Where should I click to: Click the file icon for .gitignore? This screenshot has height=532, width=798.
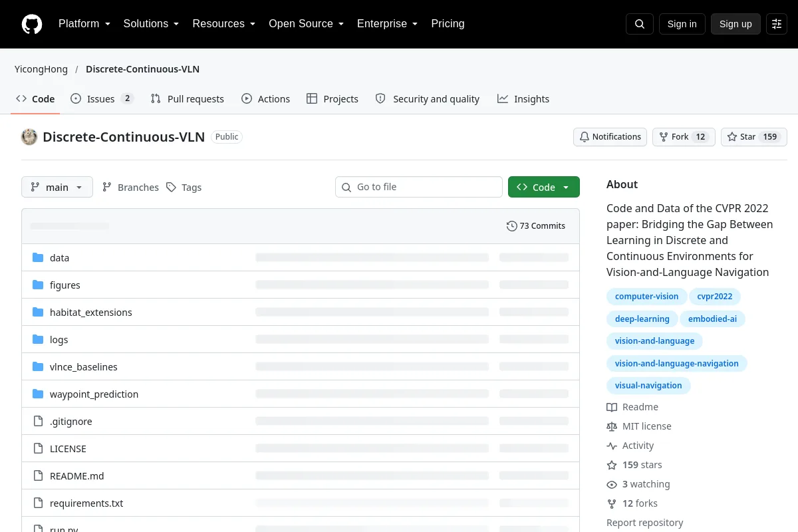click(x=38, y=422)
